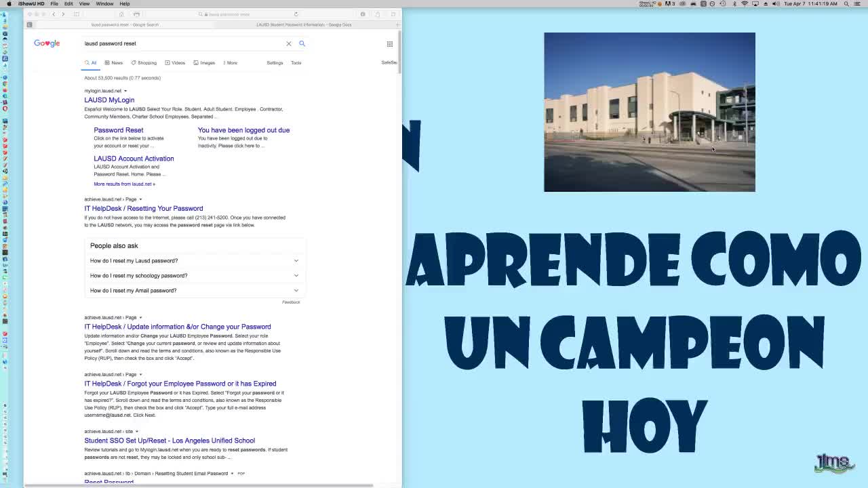Open the Edit menu
868x488 pixels.
[68, 3]
